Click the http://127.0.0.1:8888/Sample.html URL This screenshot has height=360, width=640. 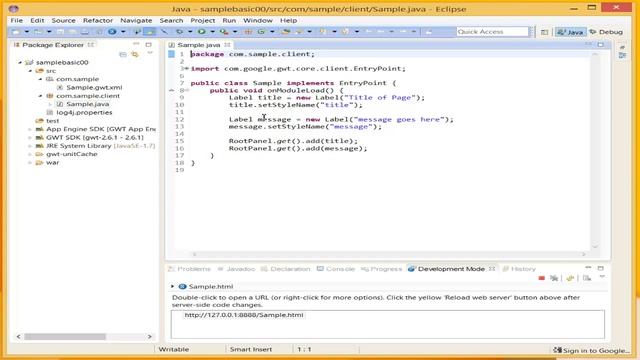click(x=244, y=315)
